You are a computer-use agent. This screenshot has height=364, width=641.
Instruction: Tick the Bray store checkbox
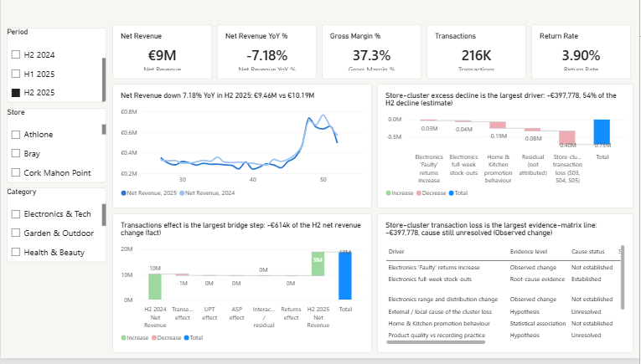pos(16,153)
